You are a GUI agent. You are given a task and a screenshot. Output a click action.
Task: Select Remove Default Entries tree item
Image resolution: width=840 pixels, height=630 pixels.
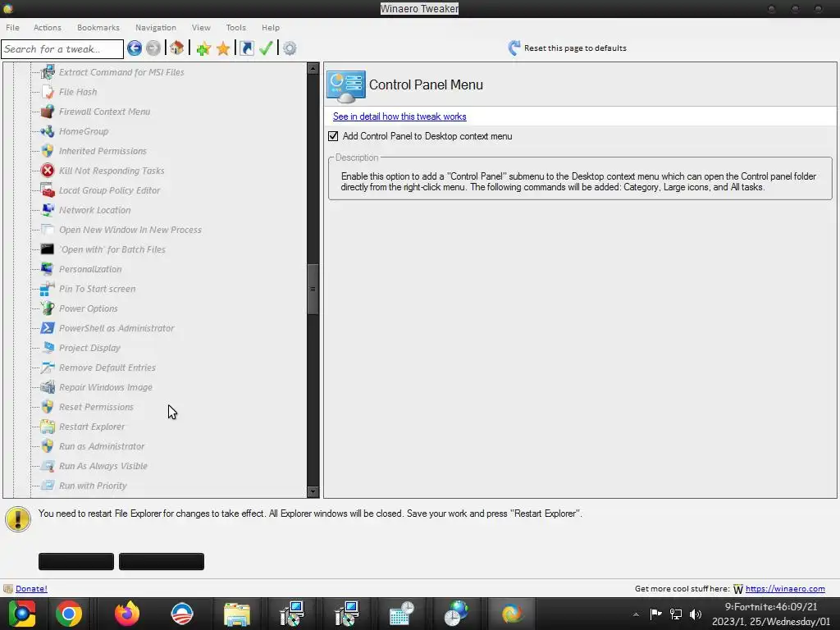pyautogui.click(x=107, y=367)
